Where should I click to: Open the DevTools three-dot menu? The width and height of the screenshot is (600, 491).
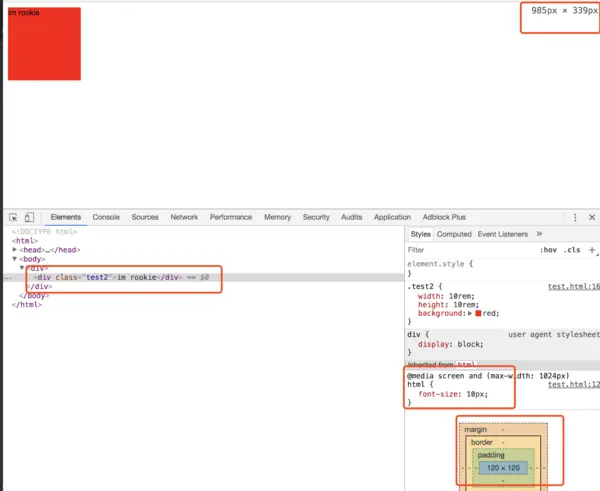[575, 217]
